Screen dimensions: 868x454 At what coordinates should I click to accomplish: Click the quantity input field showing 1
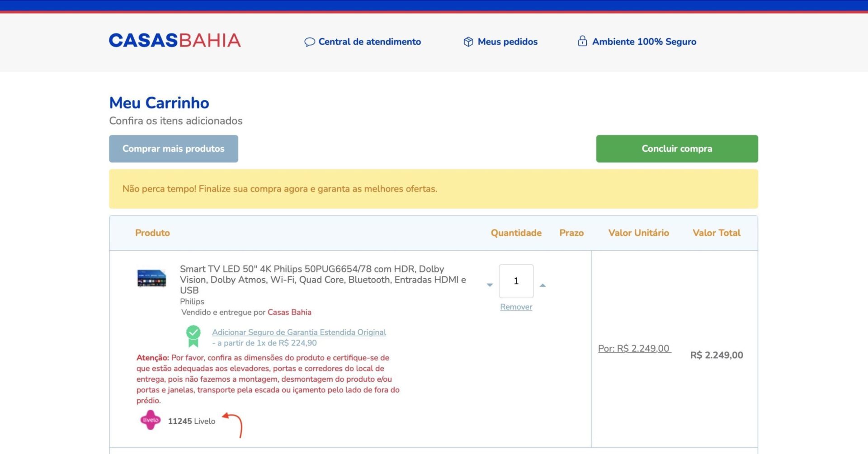(516, 281)
